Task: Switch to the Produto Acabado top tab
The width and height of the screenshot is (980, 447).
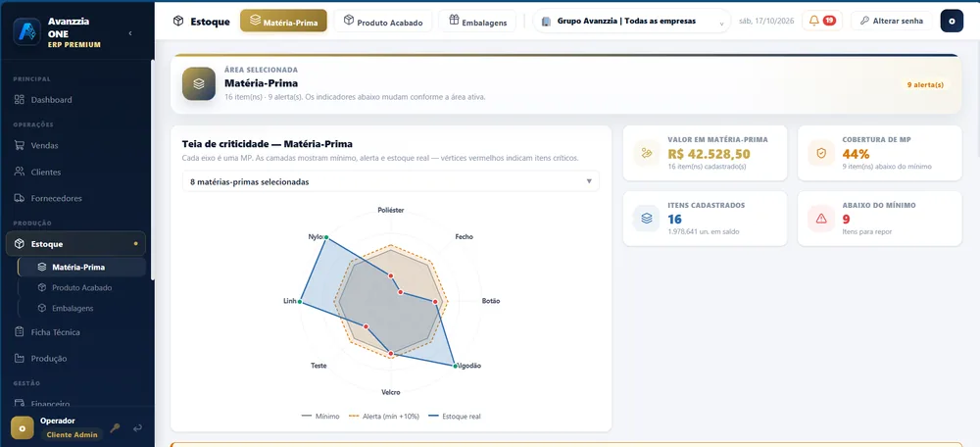Action: tap(383, 21)
